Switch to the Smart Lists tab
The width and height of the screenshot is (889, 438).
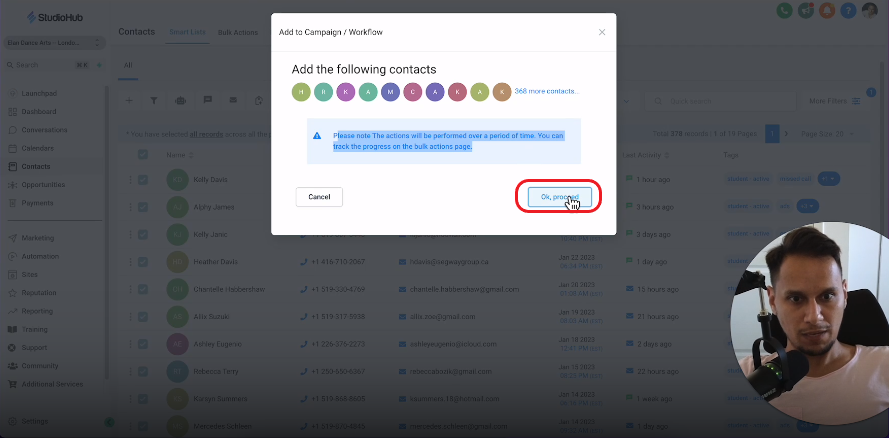point(187,32)
